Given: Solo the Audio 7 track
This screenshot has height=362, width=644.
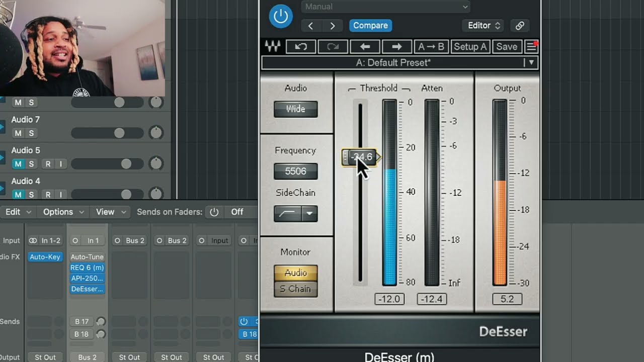Looking at the screenshot, I should pos(31,133).
